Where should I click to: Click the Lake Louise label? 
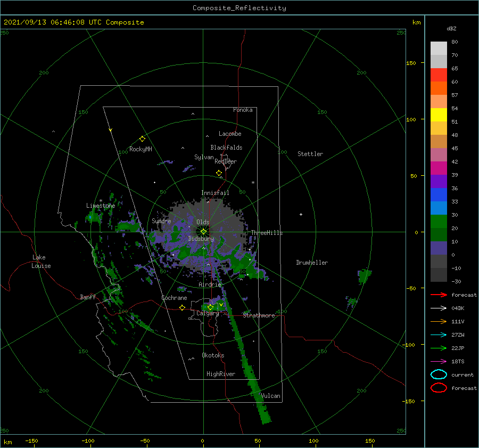coord(41,262)
